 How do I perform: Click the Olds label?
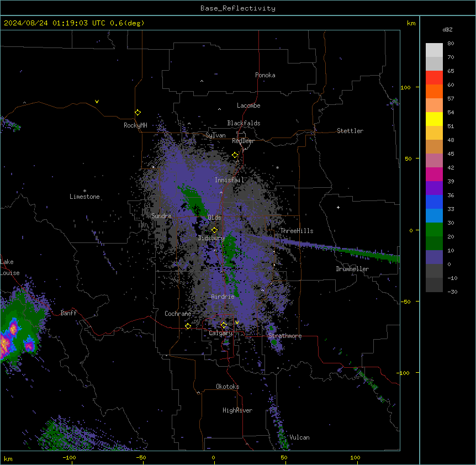[214, 218]
